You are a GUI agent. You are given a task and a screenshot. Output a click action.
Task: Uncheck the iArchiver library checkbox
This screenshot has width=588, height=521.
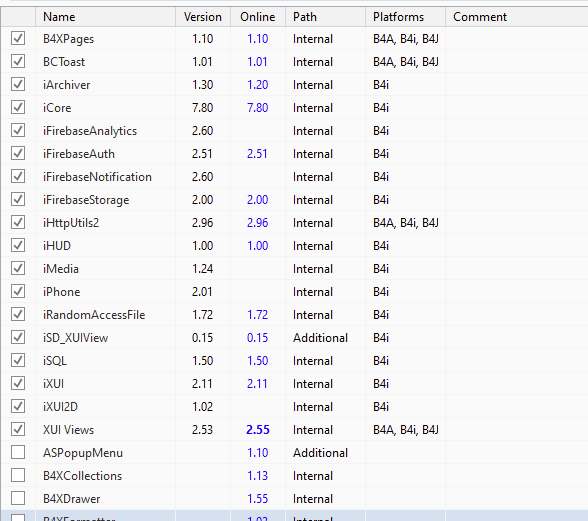[18, 84]
